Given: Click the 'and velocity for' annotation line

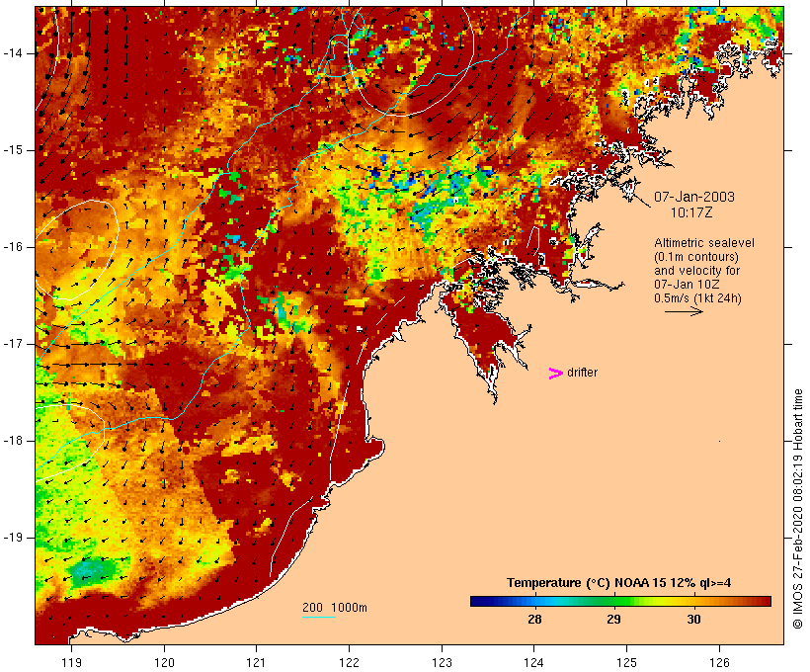Looking at the screenshot, I should tap(696, 271).
